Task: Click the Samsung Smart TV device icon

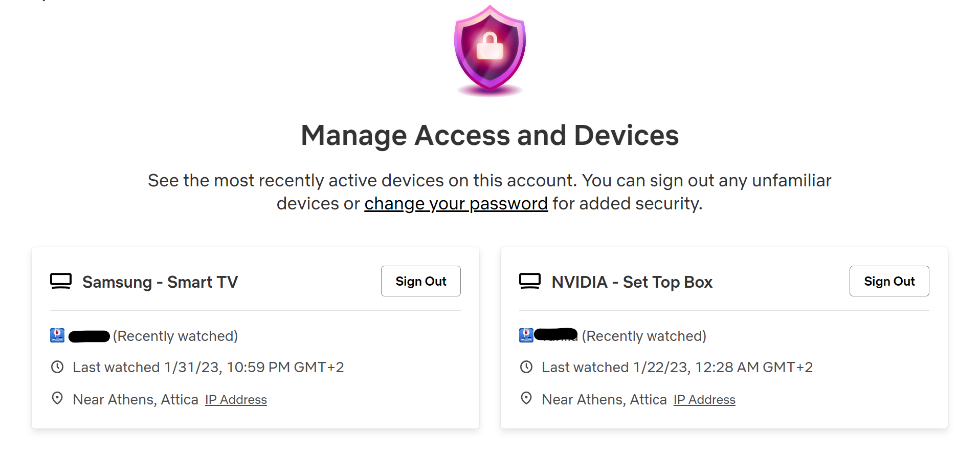Action: 61,281
